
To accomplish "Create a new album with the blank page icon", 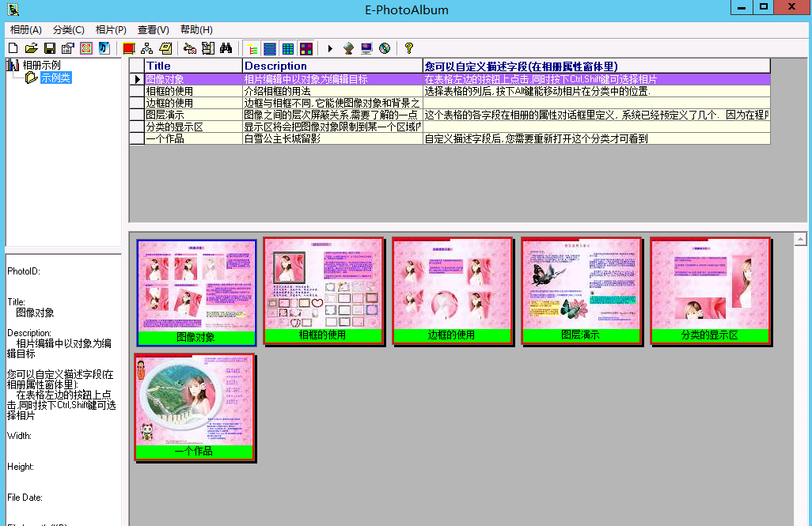I will pyautogui.click(x=13, y=48).
